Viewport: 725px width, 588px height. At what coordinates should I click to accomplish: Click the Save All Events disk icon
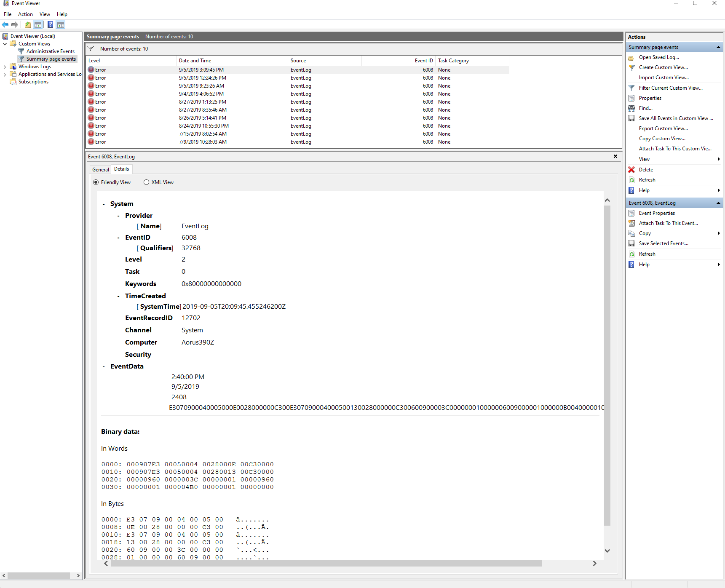pos(631,118)
